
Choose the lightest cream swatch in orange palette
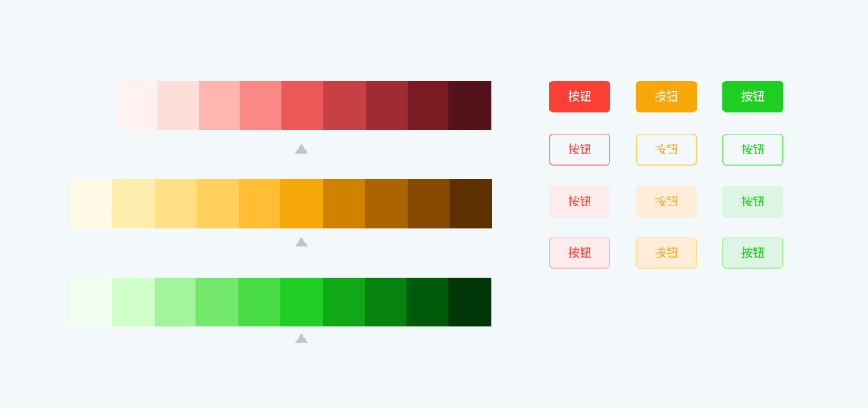pos(90,204)
